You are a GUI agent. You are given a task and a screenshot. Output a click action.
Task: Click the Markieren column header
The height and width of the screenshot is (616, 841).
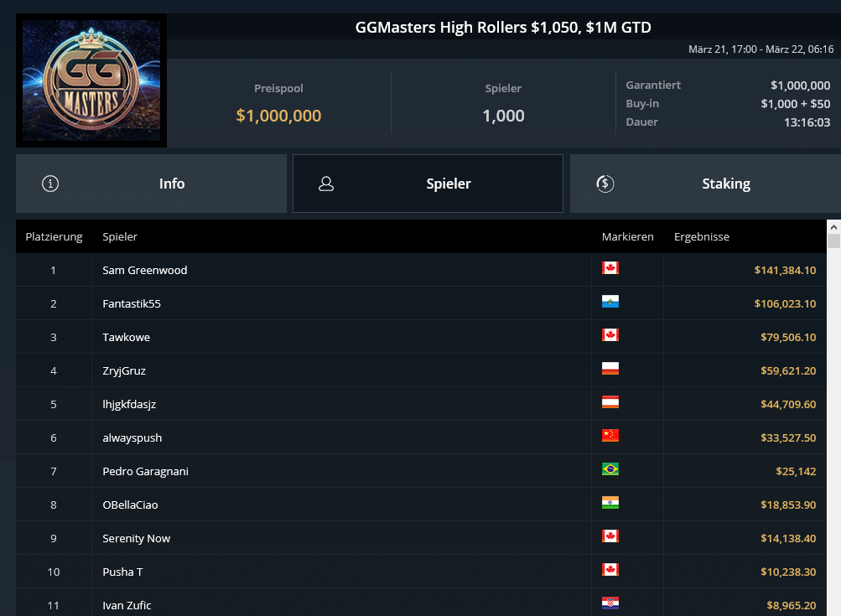tap(627, 236)
